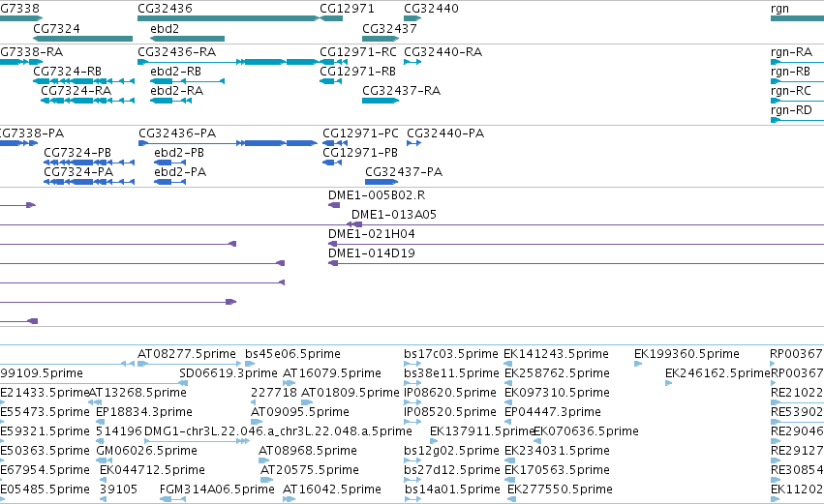Select EST label EK070636.5prime

(x=586, y=431)
